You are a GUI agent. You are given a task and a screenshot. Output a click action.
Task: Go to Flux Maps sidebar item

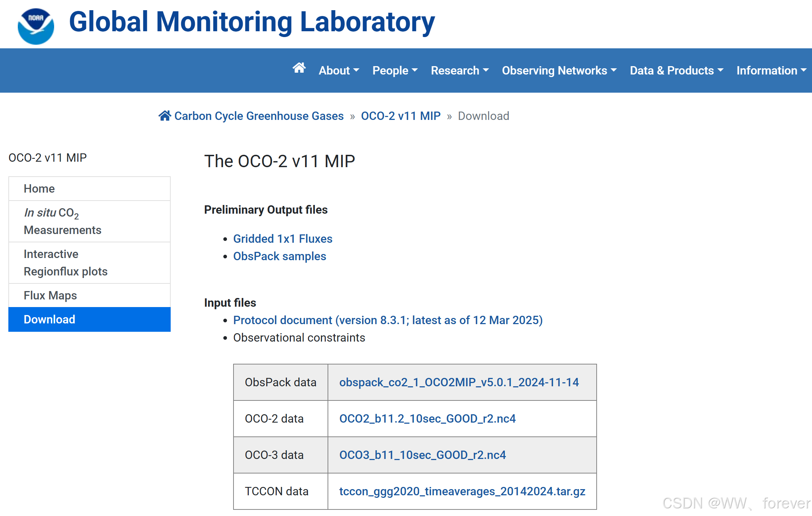[50, 295]
